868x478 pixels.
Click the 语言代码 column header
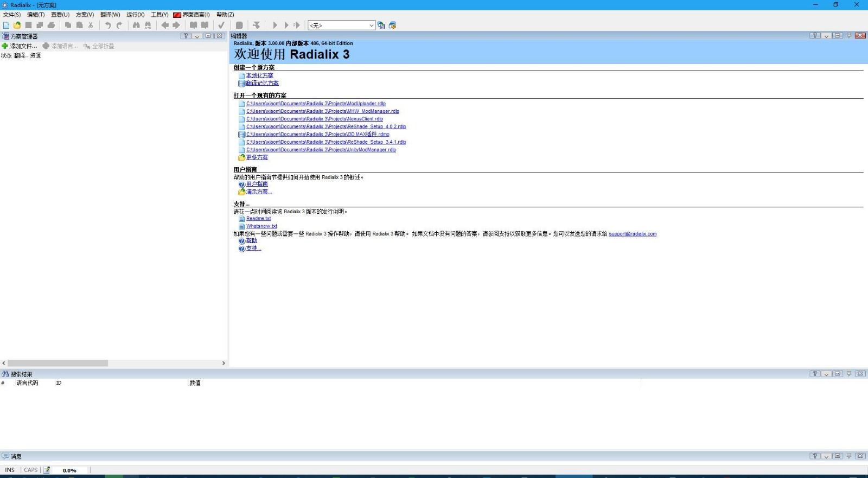tap(27, 383)
